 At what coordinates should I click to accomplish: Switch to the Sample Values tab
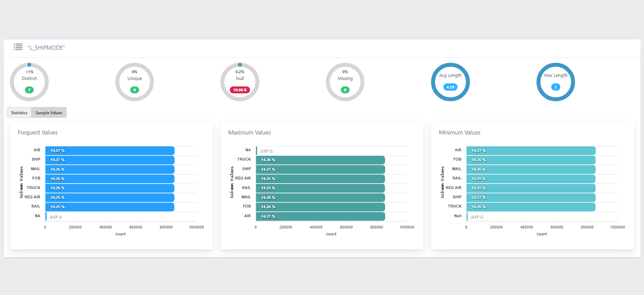click(49, 113)
